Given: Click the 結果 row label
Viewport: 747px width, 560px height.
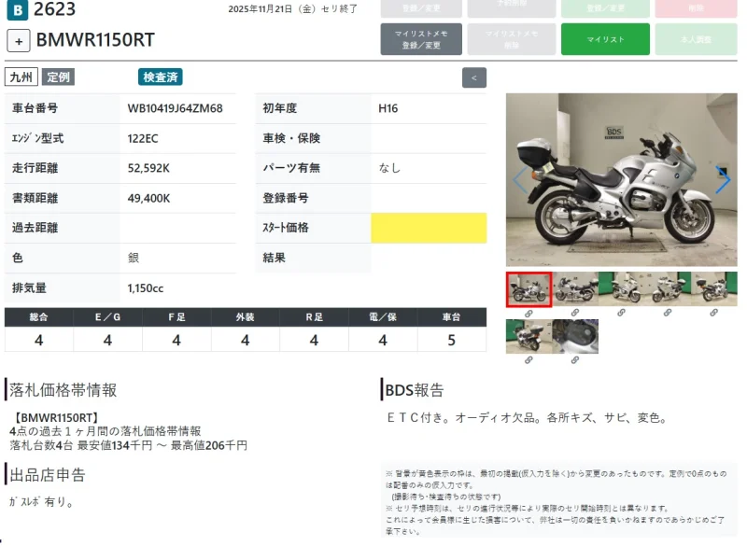Looking at the screenshot, I should pyautogui.click(x=274, y=259).
